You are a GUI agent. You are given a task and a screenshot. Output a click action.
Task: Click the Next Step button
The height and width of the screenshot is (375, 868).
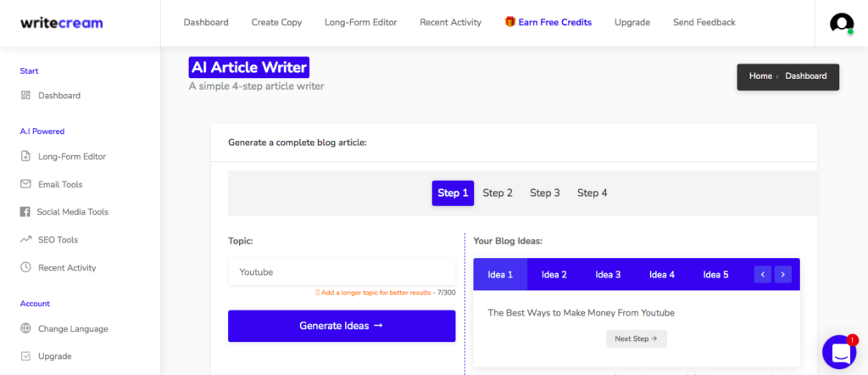coord(636,339)
